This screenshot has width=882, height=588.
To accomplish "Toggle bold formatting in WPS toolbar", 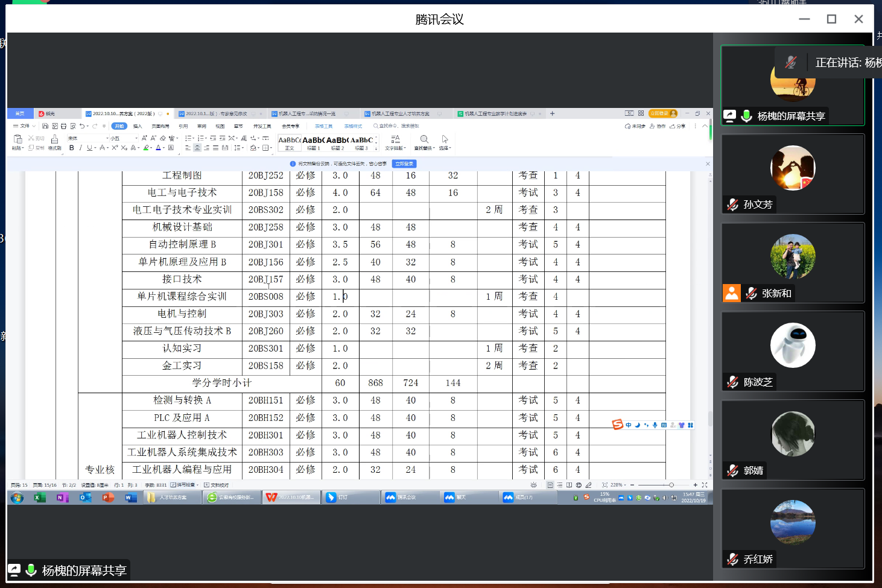I will [72, 148].
